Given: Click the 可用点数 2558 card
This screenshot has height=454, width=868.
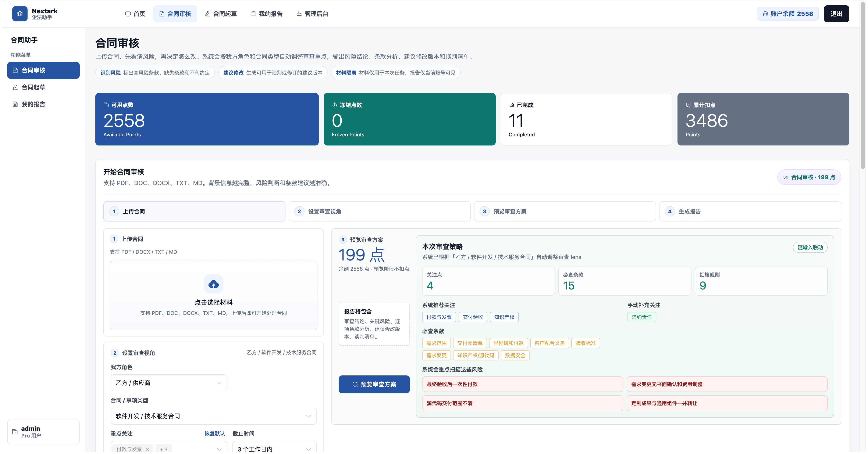Looking at the screenshot, I should (207, 119).
